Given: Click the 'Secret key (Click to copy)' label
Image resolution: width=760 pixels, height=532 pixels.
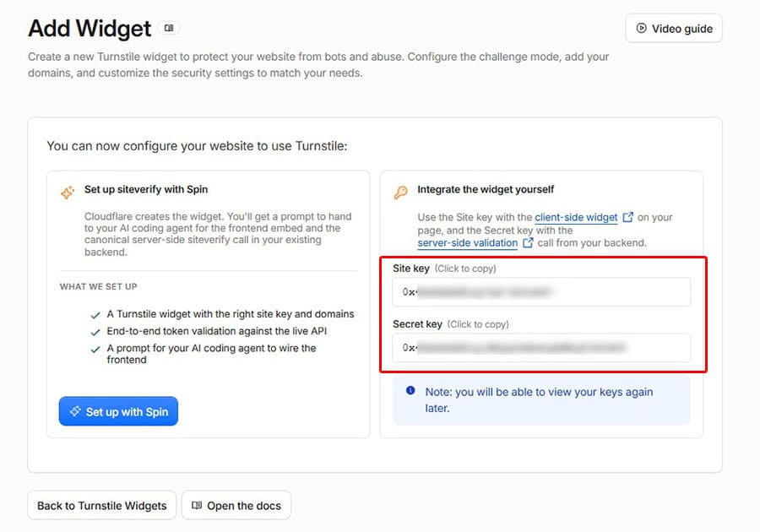Looking at the screenshot, I should tap(450, 324).
